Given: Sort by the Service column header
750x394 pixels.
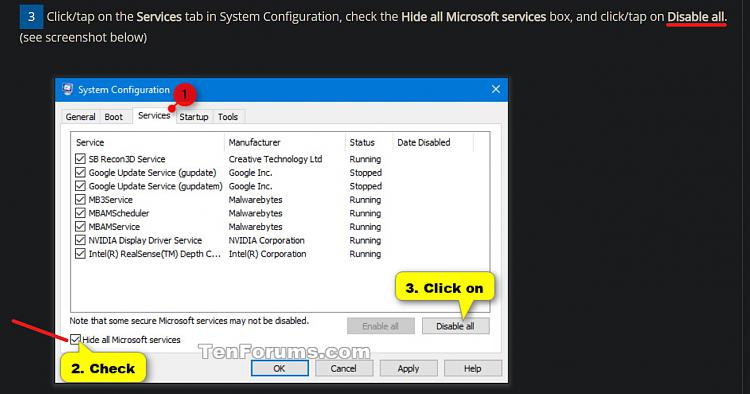Looking at the screenshot, I should (147, 142).
